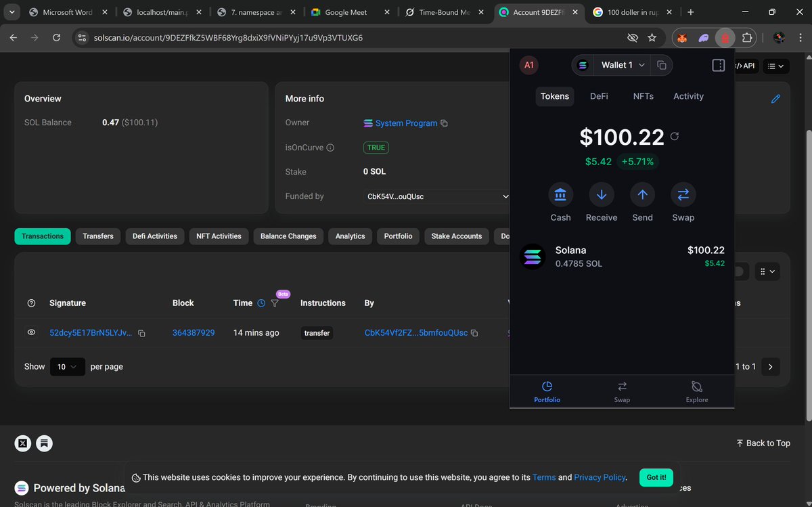Open the Chrome three-dot menu
This screenshot has height=507, width=812.
point(799,38)
